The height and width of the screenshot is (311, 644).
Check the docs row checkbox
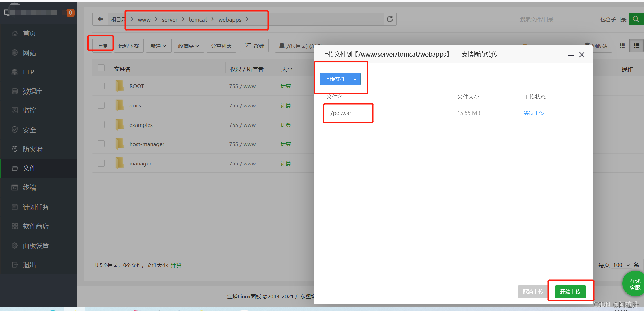tap(101, 105)
